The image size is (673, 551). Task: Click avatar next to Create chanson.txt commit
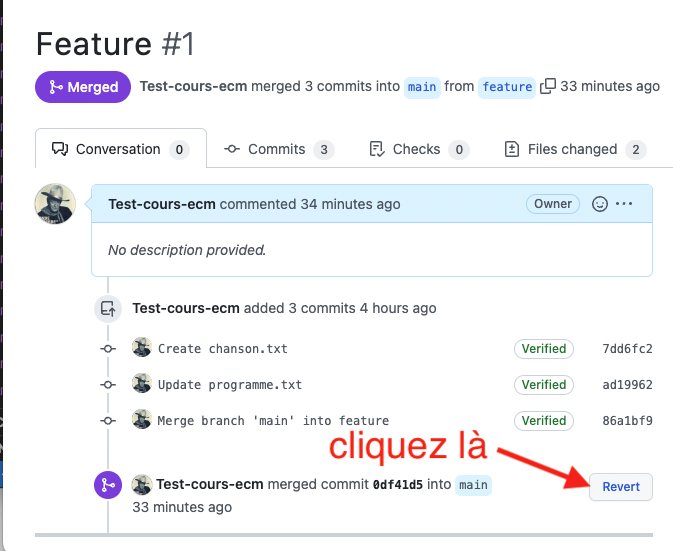click(142, 348)
